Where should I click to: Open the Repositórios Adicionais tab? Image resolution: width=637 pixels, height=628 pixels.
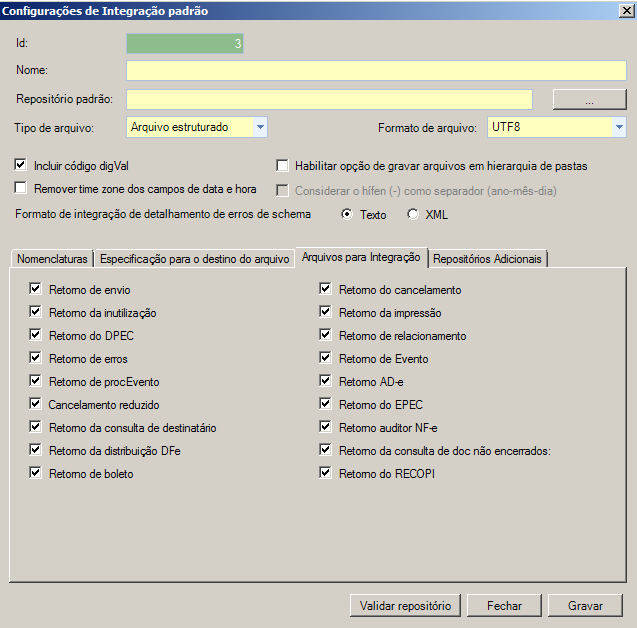click(x=488, y=259)
